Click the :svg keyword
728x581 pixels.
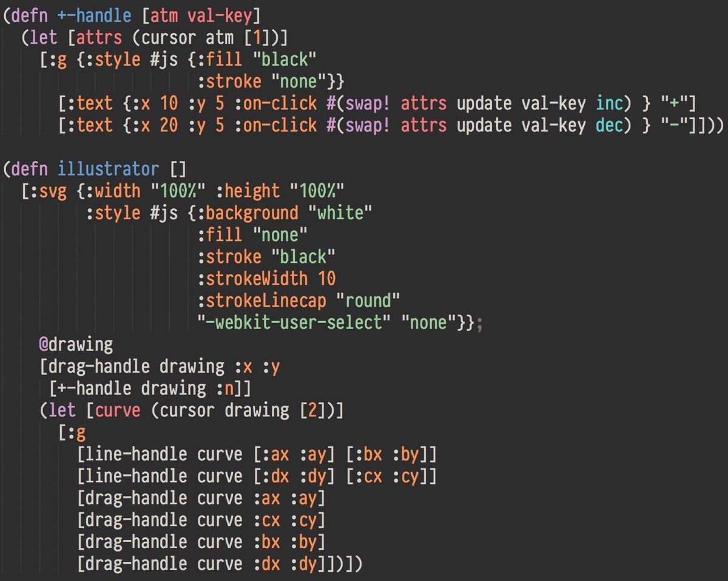coord(49,191)
